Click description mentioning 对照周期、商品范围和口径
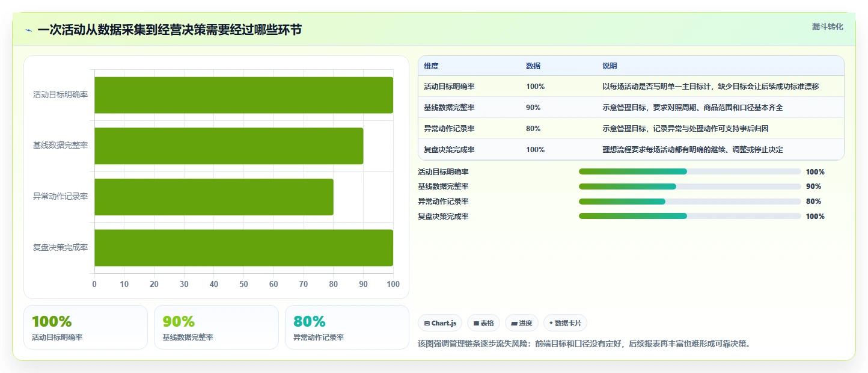The height and width of the screenshot is (373, 868). 693,108
